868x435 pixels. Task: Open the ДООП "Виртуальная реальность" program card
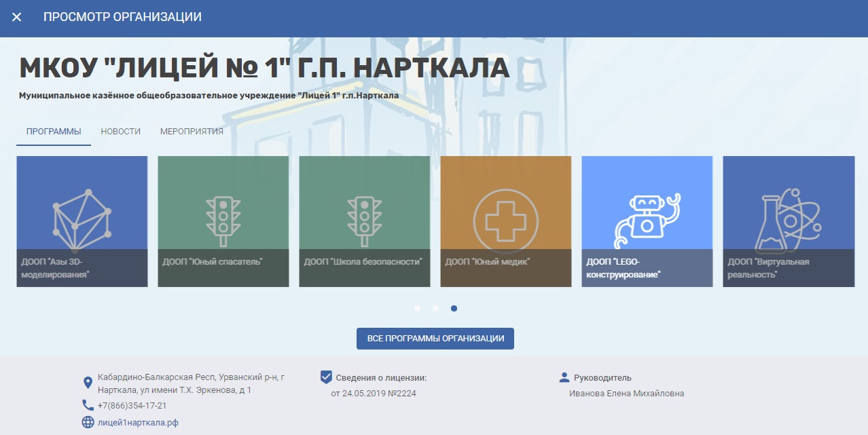[789, 221]
